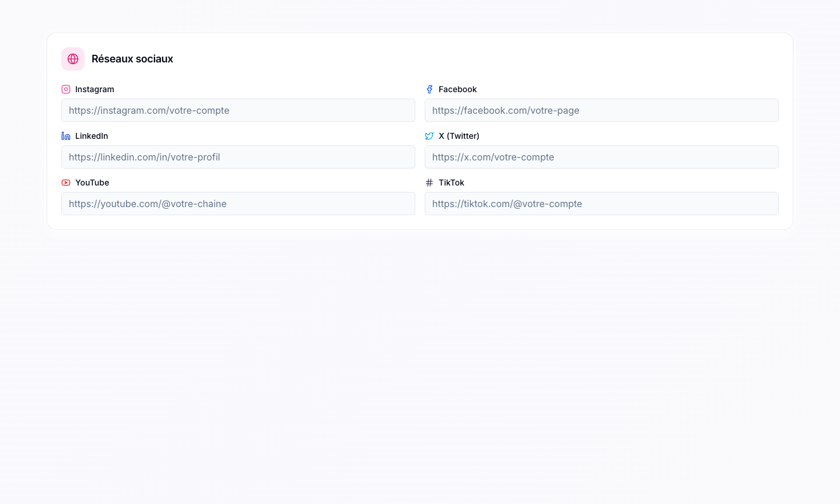The height and width of the screenshot is (504, 840).
Task: Focus the LinkedIn profile URL field
Action: (238, 157)
